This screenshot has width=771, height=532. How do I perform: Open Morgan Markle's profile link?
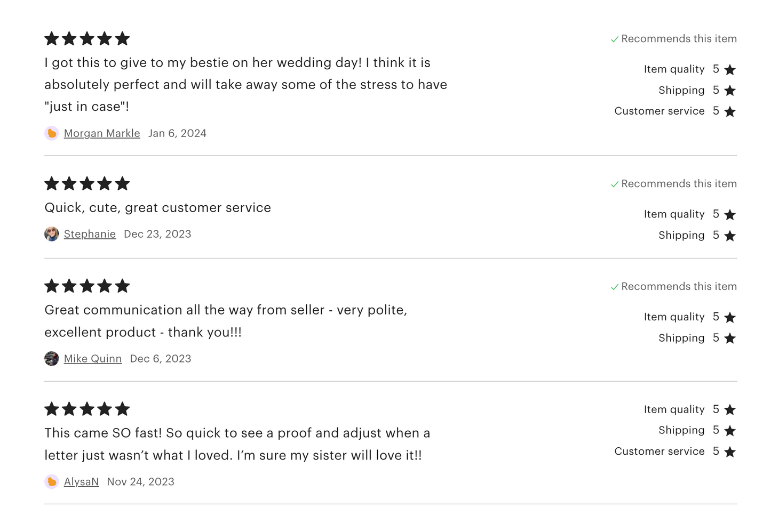102,133
